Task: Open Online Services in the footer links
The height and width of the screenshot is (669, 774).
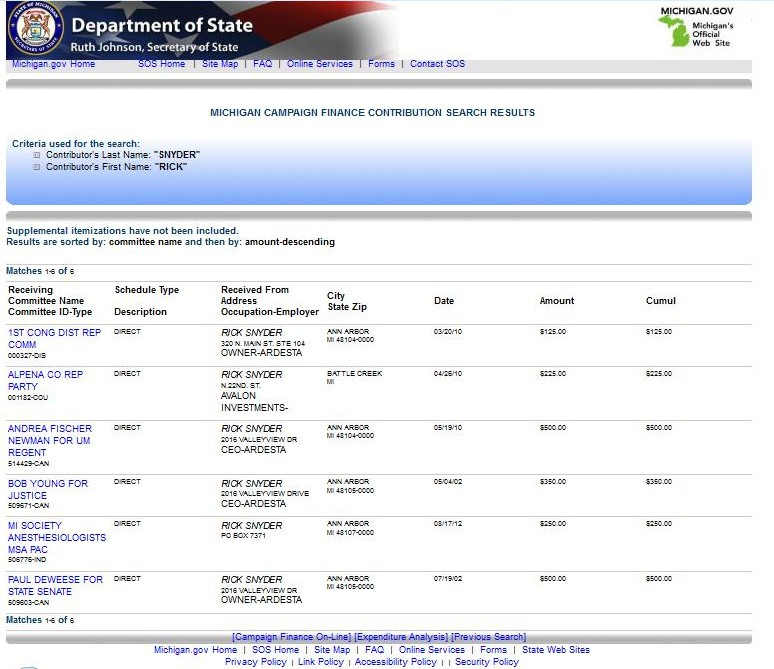Action: pos(432,650)
